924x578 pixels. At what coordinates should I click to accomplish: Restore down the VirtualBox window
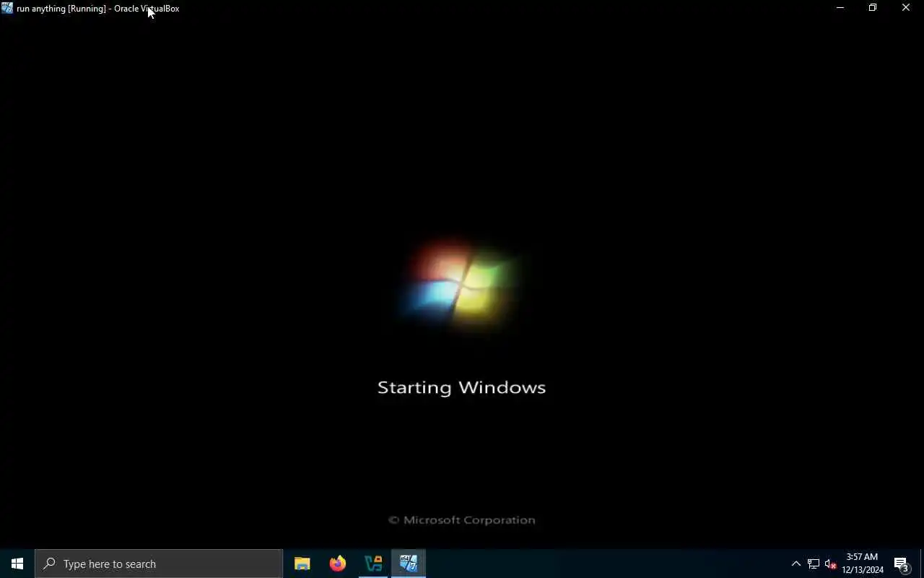873,8
